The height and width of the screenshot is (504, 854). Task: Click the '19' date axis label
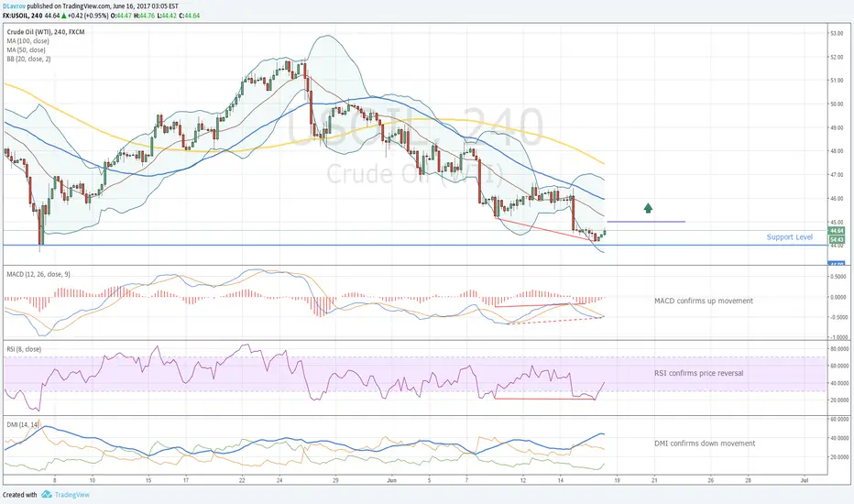[617, 480]
